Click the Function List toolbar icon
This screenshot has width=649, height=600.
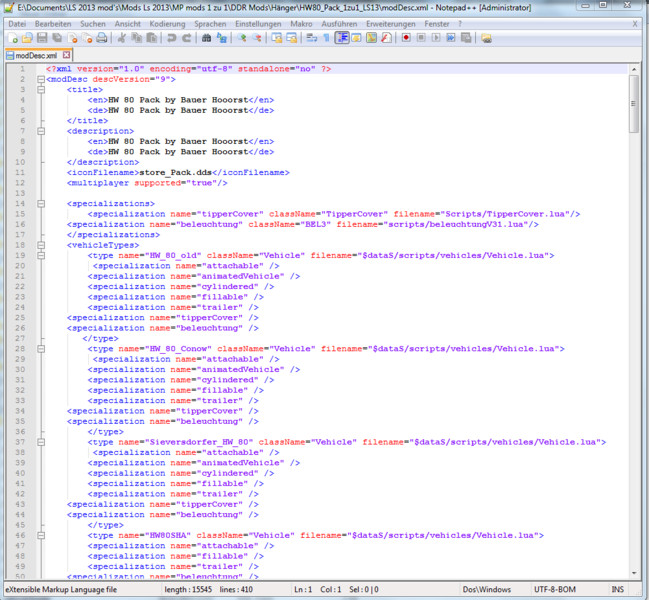coord(386,38)
